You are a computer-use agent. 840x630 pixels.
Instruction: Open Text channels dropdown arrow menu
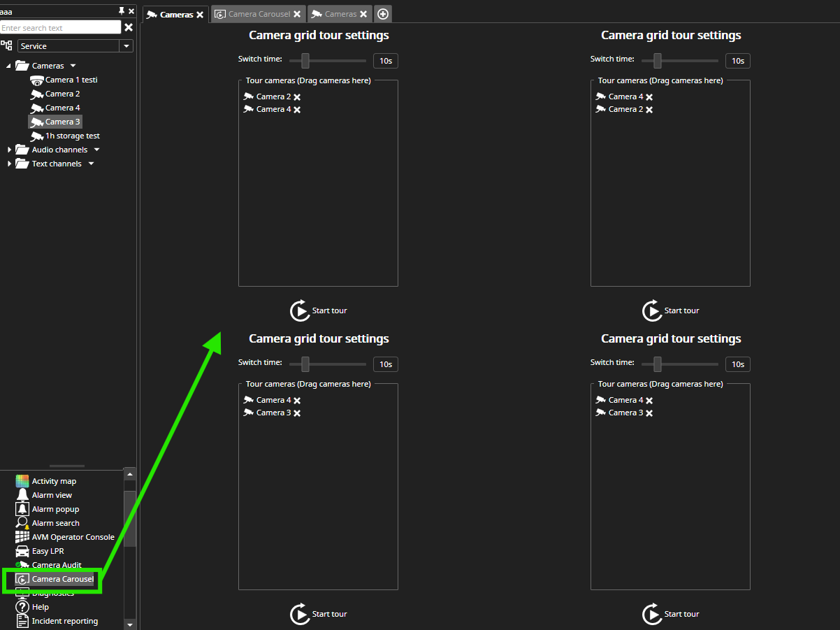tap(91, 164)
